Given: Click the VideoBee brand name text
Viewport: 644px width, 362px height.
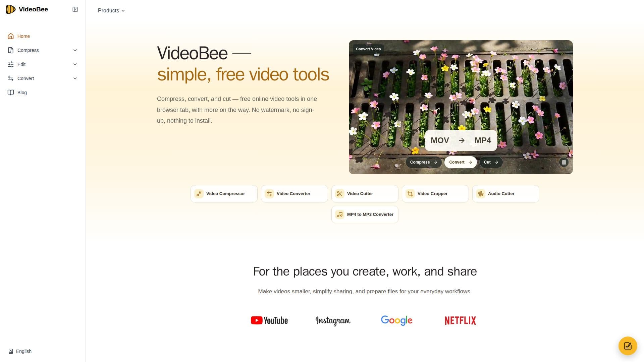Looking at the screenshot, I should point(33,9).
